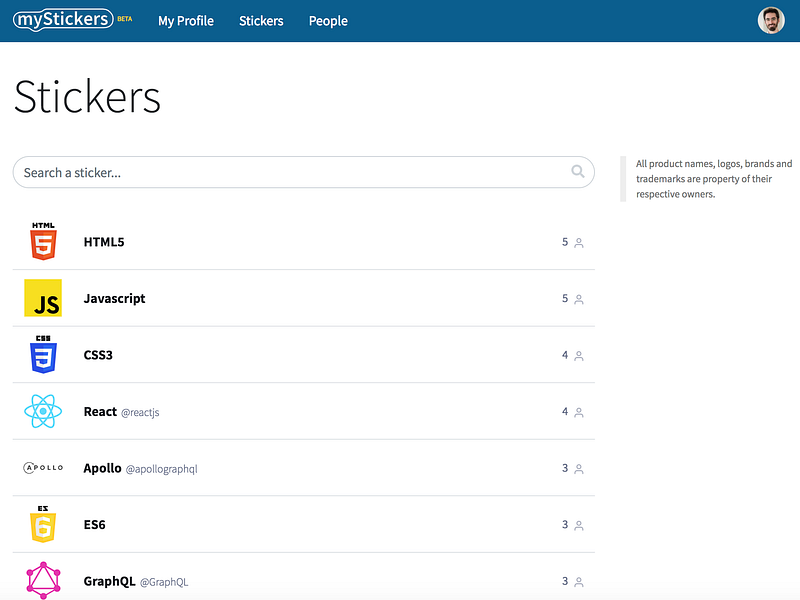Click the person icon in Apollo row
This screenshot has width=800, height=600.
(579, 469)
